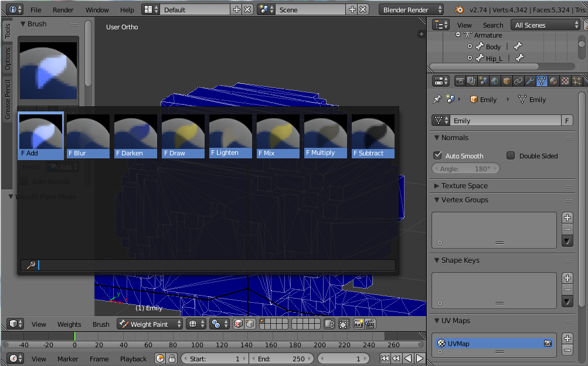Select the F Blur brush thumbnail
588x366 pixels.
pos(88,136)
